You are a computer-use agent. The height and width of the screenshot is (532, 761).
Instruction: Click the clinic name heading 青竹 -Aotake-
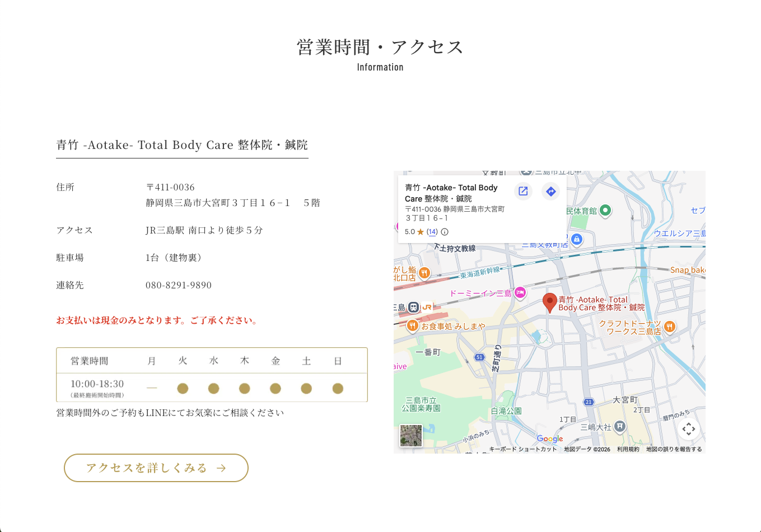click(x=182, y=145)
